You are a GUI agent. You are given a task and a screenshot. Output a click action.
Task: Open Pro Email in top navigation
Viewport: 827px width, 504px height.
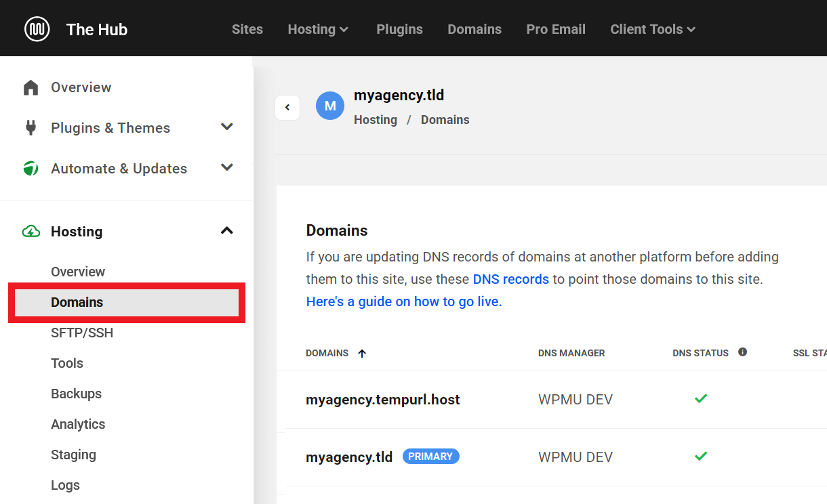[556, 29]
